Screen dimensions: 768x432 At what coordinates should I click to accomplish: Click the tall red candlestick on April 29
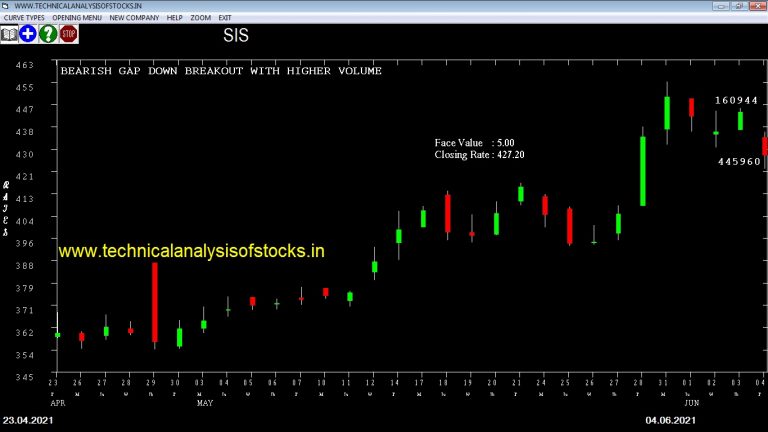tap(155, 302)
